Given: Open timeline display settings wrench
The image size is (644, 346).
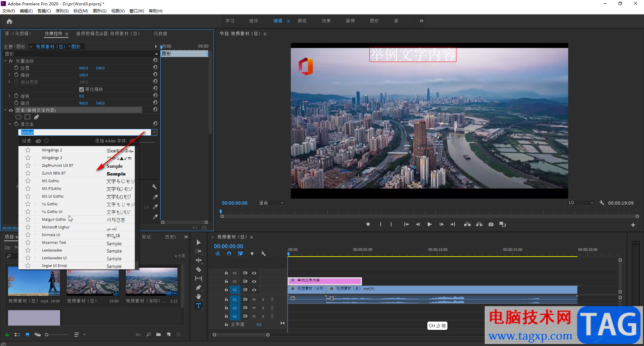Looking at the screenshot, I should (263, 254).
